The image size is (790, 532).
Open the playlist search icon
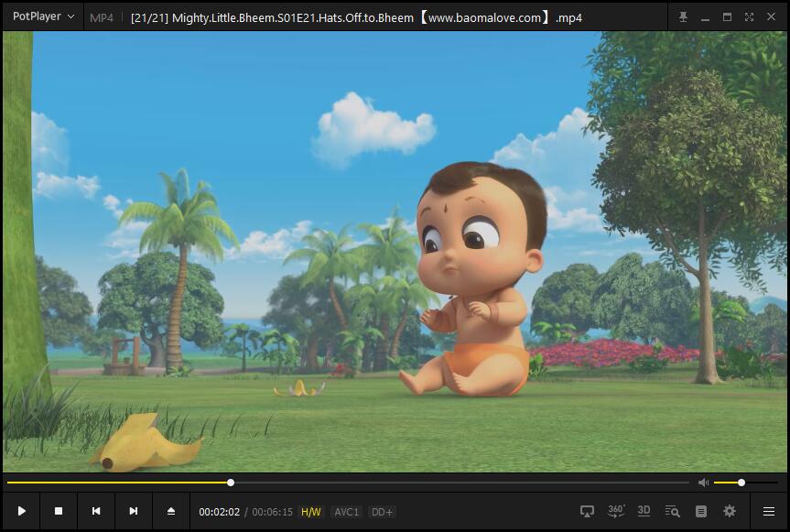(x=672, y=511)
